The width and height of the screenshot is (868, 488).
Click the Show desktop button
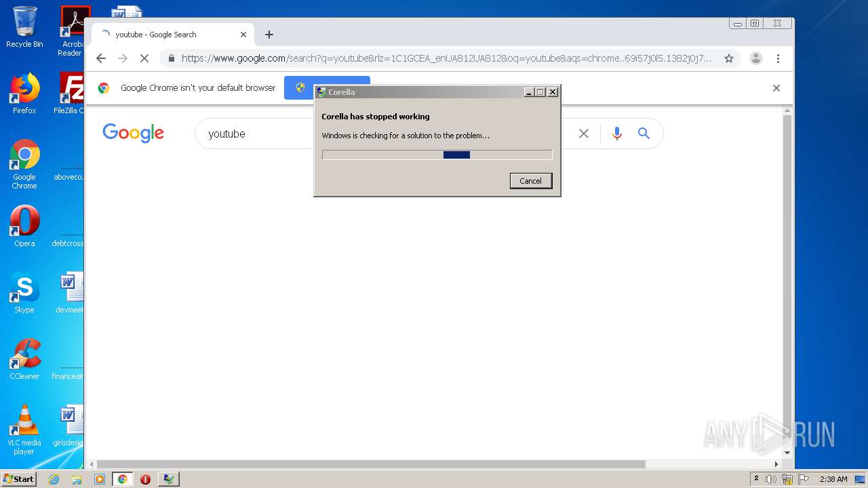[x=861, y=479]
